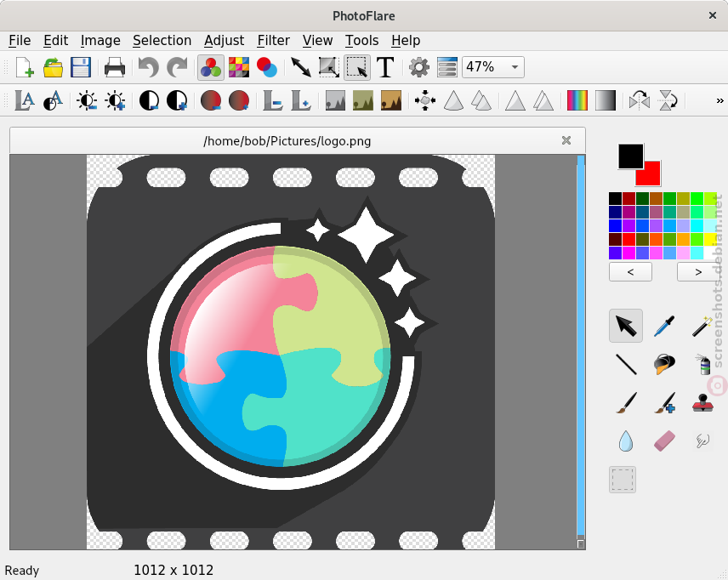728x580 pixels.
Task: Select the Line tool
Action: coord(626,364)
